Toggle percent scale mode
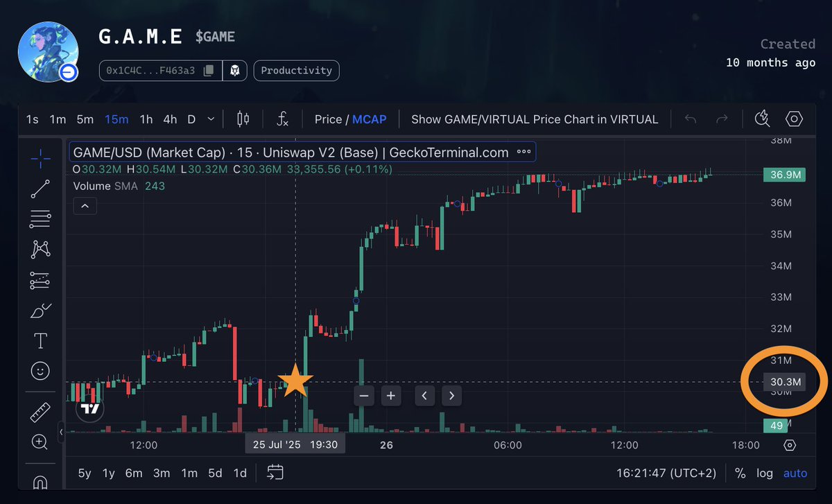832x504 pixels. point(740,473)
